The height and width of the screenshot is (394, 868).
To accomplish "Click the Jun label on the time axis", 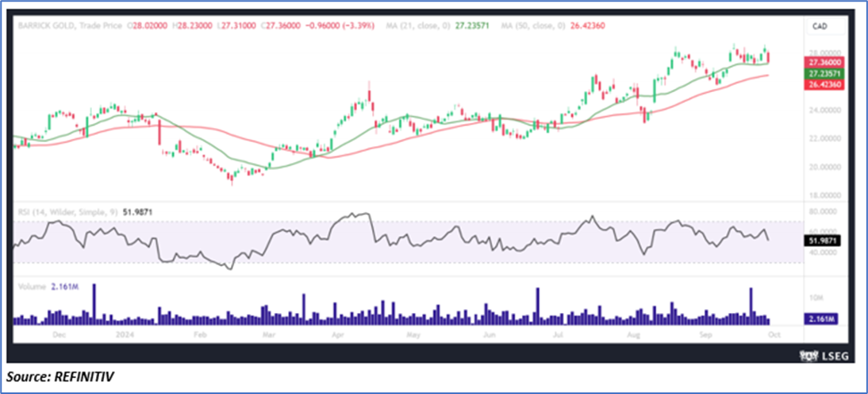I will [x=489, y=335].
